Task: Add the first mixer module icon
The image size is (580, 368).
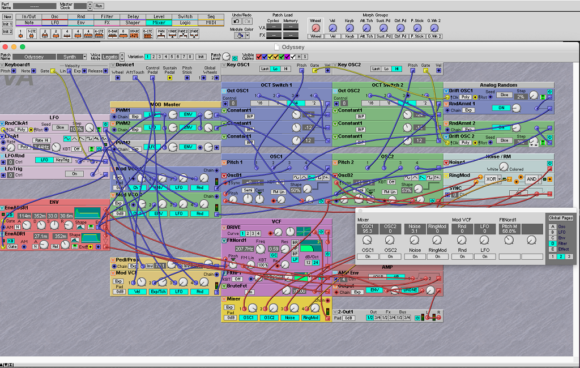Action: point(21,34)
